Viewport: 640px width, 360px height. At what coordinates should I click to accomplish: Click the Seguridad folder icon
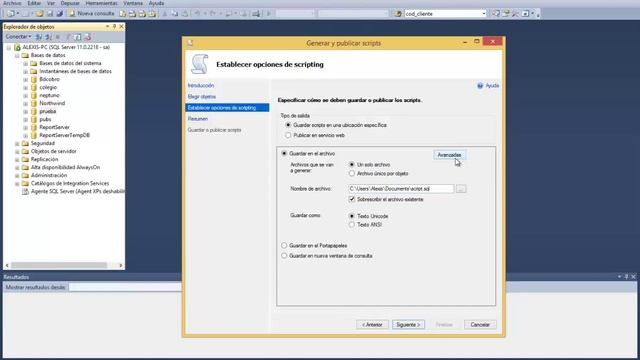coord(25,143)
